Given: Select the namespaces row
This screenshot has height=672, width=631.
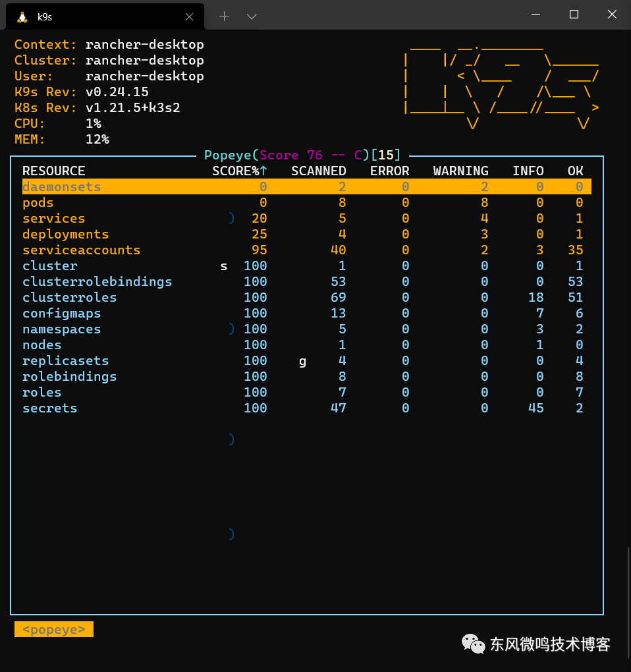Looking at the screenshot, I should [307, 329].
